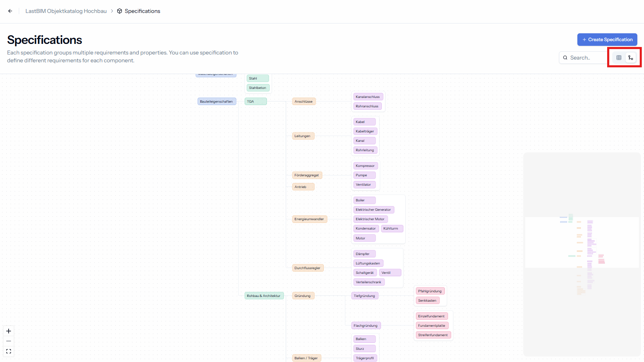Select the Gründung node
This screenshot has width=644, height=362.
click(303, 296)
